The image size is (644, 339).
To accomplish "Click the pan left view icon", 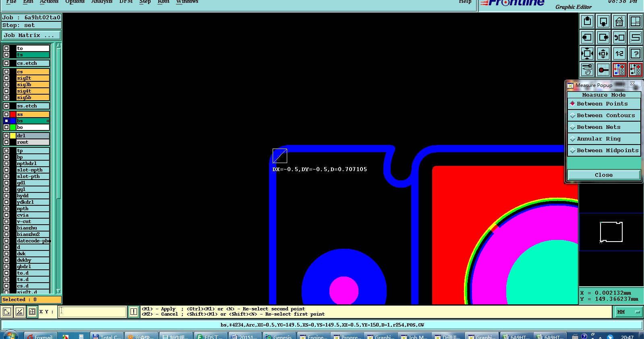I will 587,37.
